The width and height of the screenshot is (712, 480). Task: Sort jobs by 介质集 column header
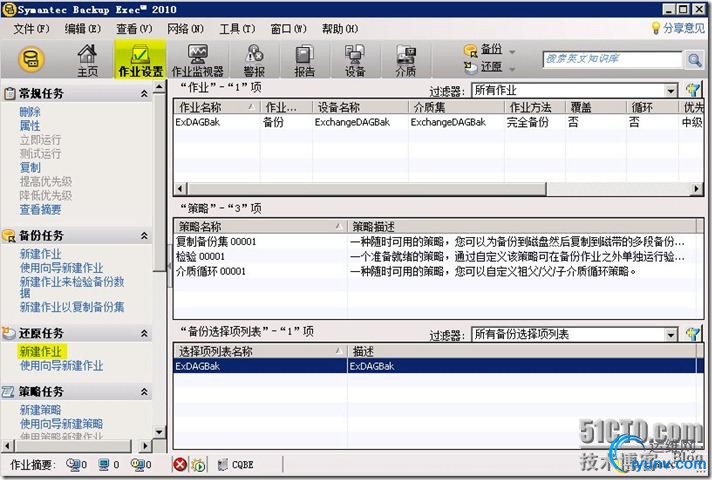pos(456,107)
